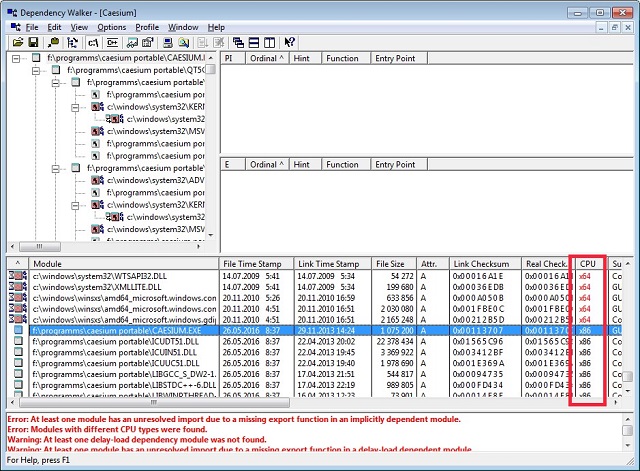Open Configure Module Search Order icon

tap(184, 42)
